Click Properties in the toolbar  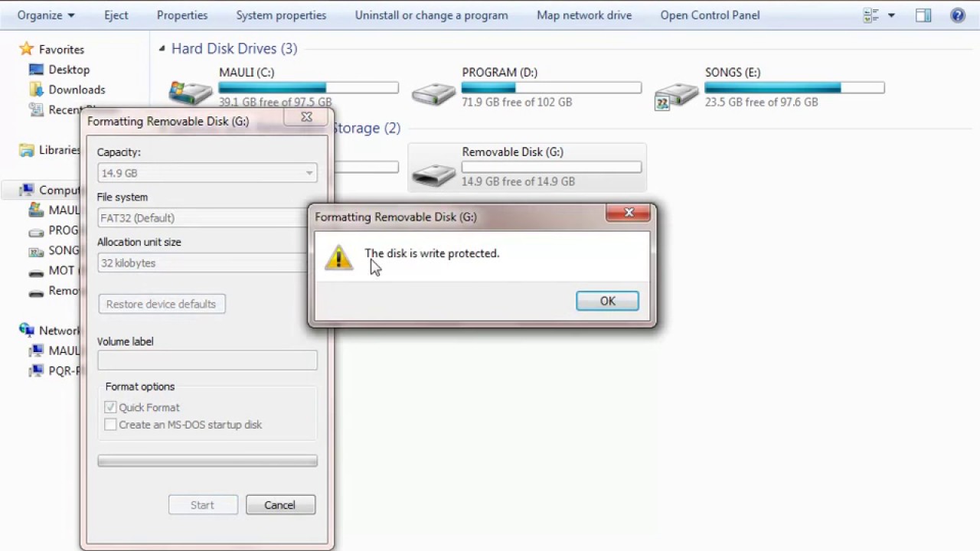(182, 15)
